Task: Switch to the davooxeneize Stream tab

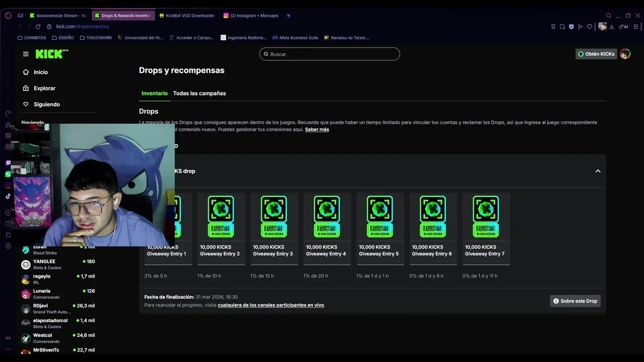Action: point(58,16)
